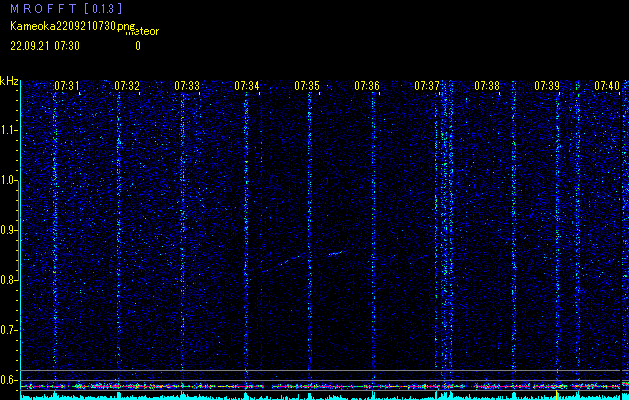Select the 07:35 time marker

pos(307,85)
